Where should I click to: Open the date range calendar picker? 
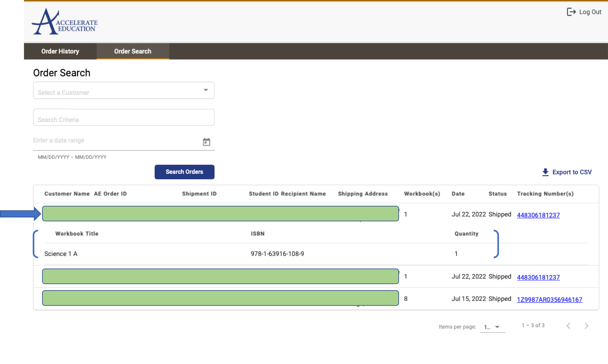206,142
